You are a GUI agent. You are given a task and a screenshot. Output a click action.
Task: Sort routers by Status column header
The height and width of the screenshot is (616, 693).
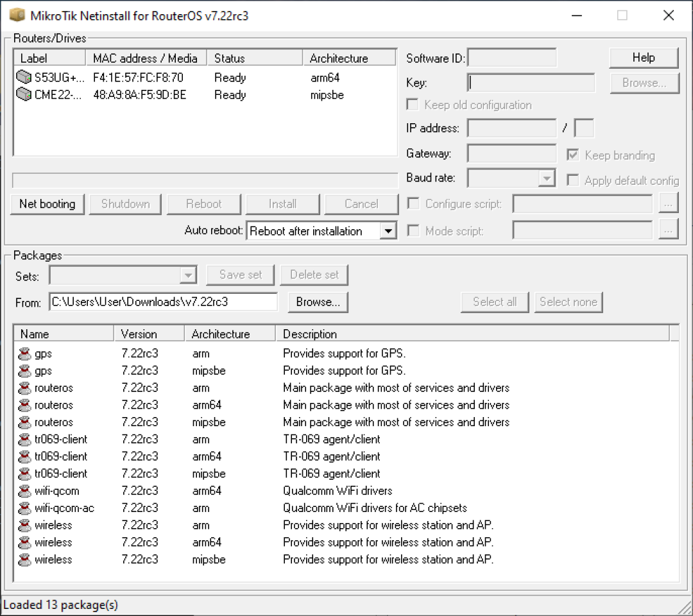(x=255, y=58)
